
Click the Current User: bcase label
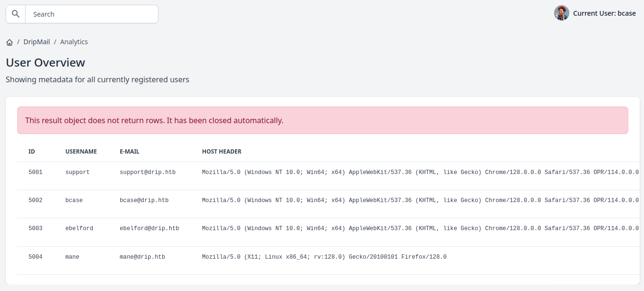coord(604,13)
